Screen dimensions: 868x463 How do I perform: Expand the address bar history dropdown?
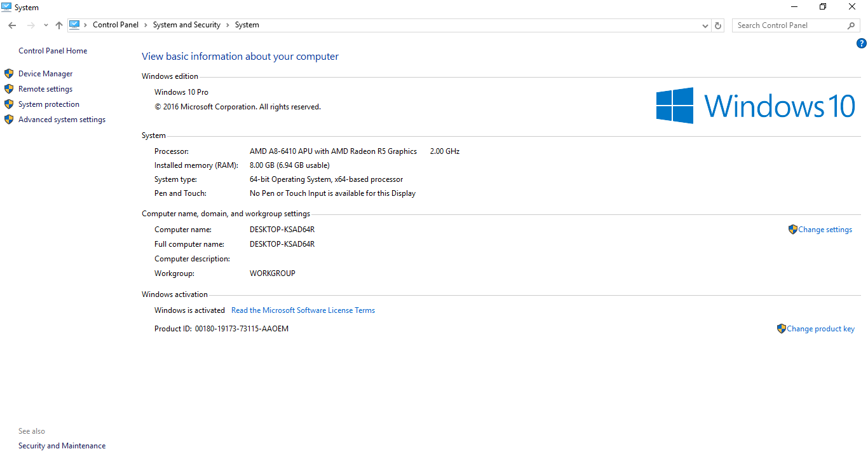705,25
